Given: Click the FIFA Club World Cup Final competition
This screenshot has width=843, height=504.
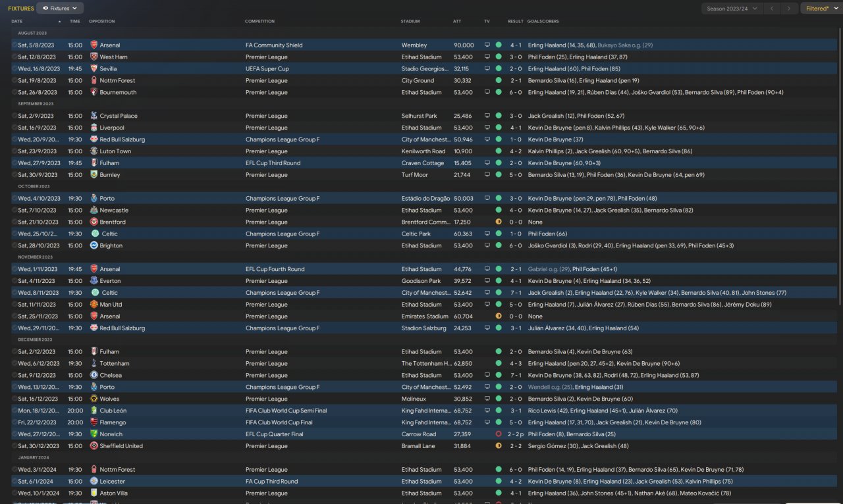Looking at the screenshot, I should [279, 422].
